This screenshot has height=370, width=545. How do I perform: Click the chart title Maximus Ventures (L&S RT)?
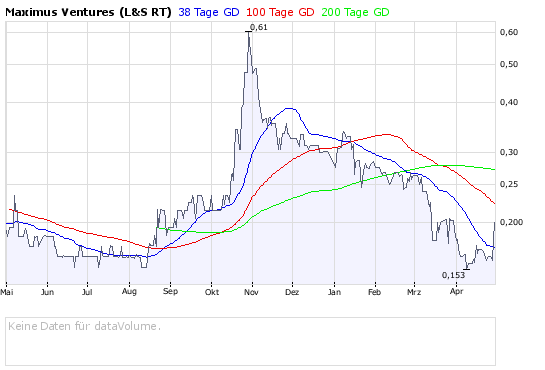pyautogui.click(x=88, y=13)
